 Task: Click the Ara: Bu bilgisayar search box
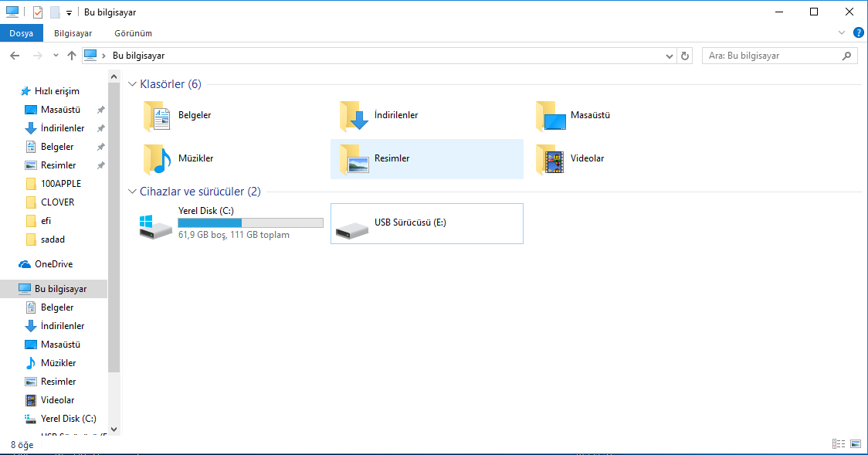pos(772,56)
